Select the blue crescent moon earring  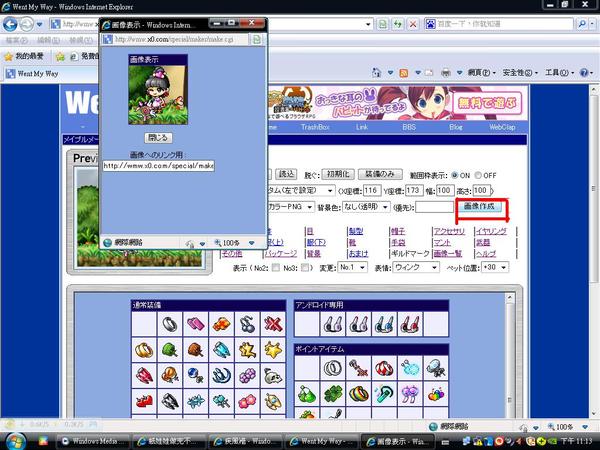[222, 375]
